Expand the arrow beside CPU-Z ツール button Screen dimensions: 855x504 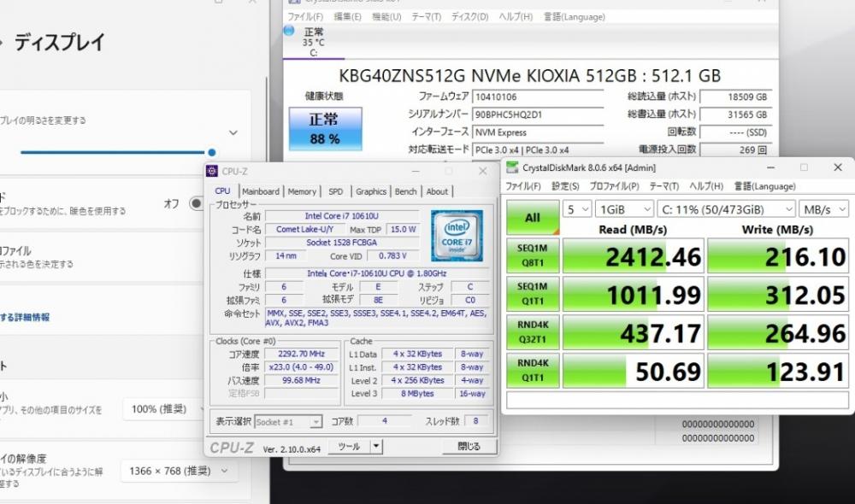click(x=375, y=446)
